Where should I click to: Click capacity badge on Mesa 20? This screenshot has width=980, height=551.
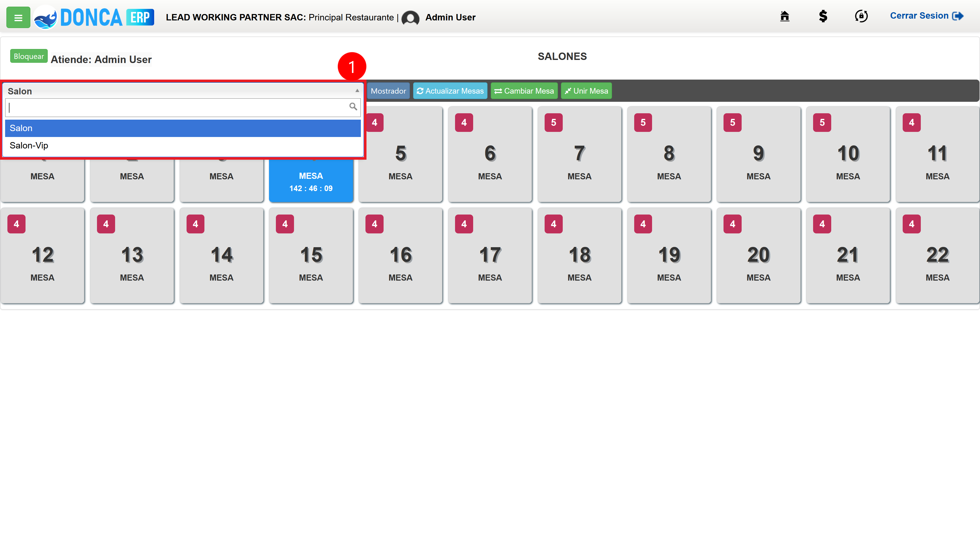tap(732, 224)
